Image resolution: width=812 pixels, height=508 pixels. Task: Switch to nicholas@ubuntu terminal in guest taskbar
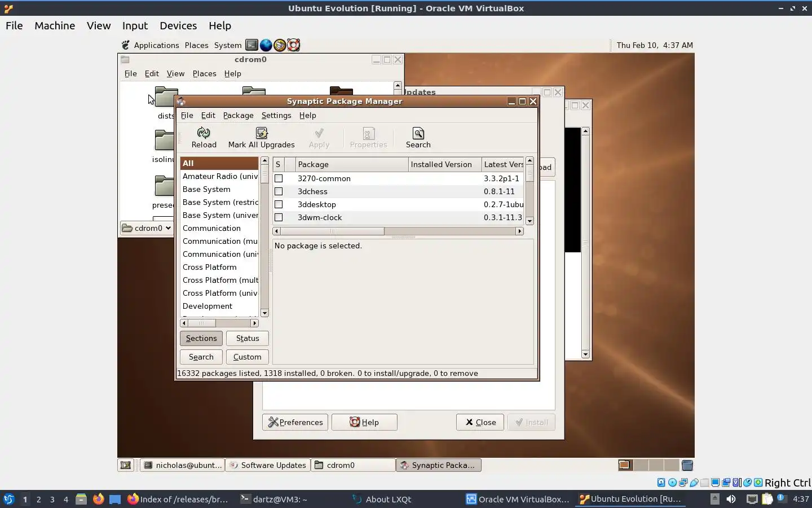click(183, 465)
